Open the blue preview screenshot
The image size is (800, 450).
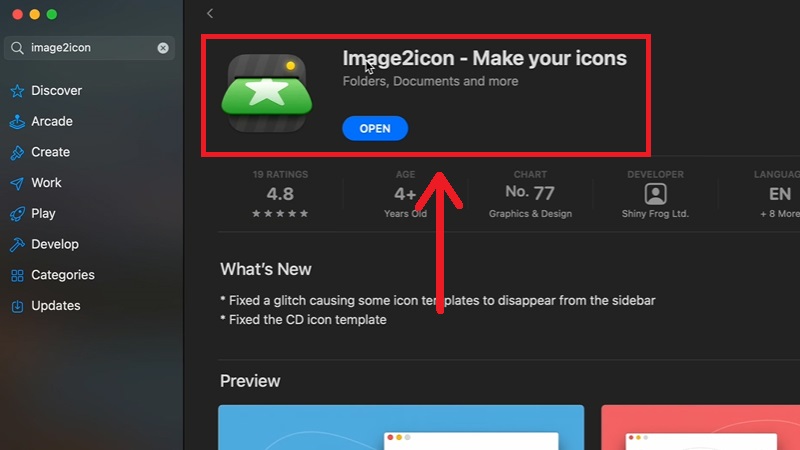point(401,428)
